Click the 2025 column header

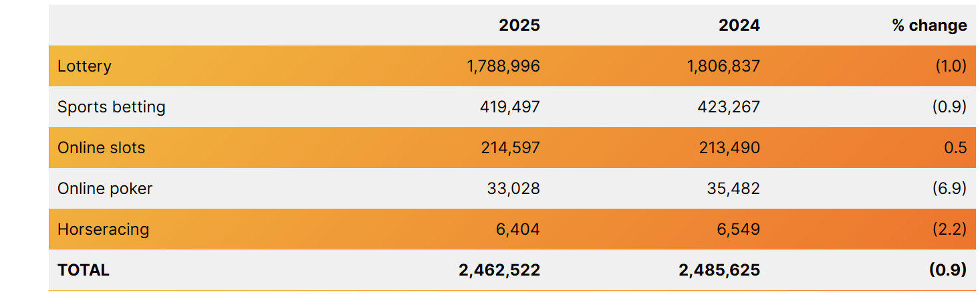click(519, 25)
